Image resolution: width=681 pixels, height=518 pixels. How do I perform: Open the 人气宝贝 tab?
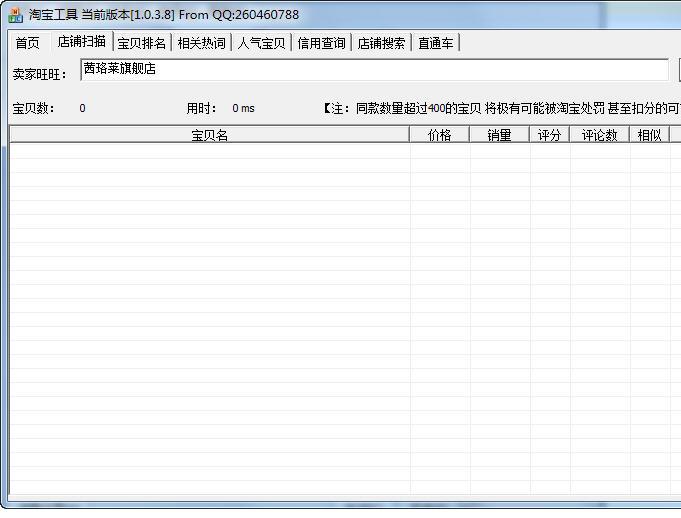pyautogui.click(x=261, y=43)
